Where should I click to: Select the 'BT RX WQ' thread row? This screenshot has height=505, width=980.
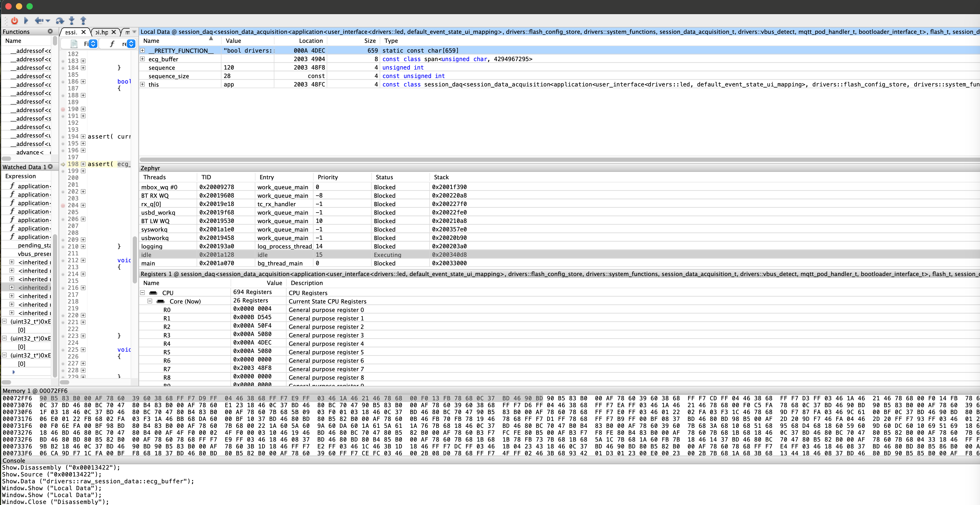coord(559,195)
